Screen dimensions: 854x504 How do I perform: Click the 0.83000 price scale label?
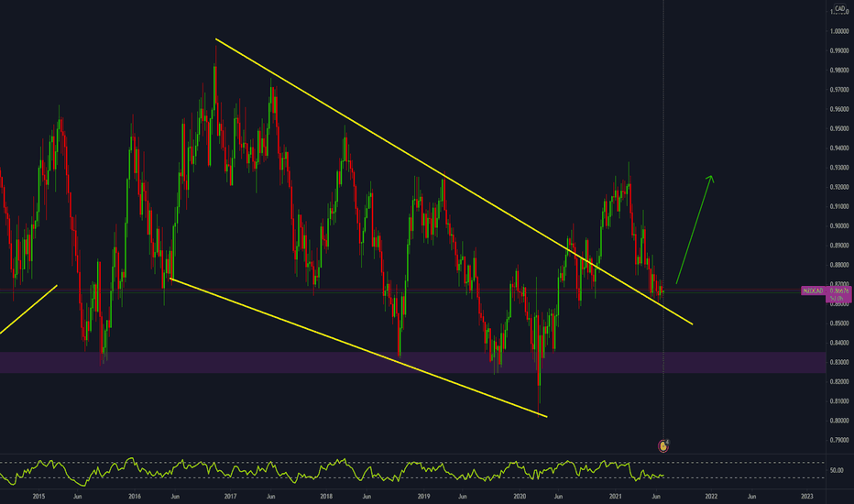[x=839, y=362]
